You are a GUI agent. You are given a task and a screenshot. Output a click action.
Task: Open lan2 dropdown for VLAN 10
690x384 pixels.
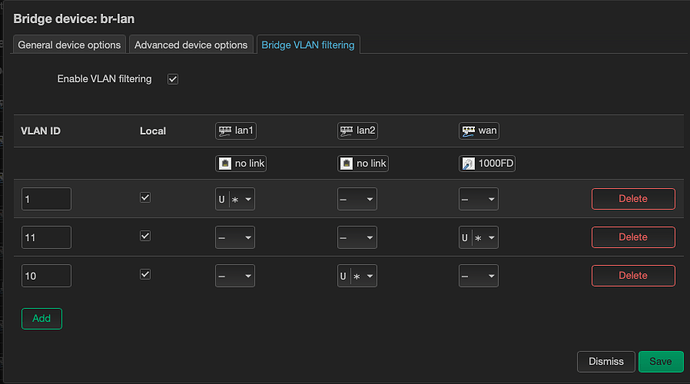pyautogui.click(x=357, y=276)
